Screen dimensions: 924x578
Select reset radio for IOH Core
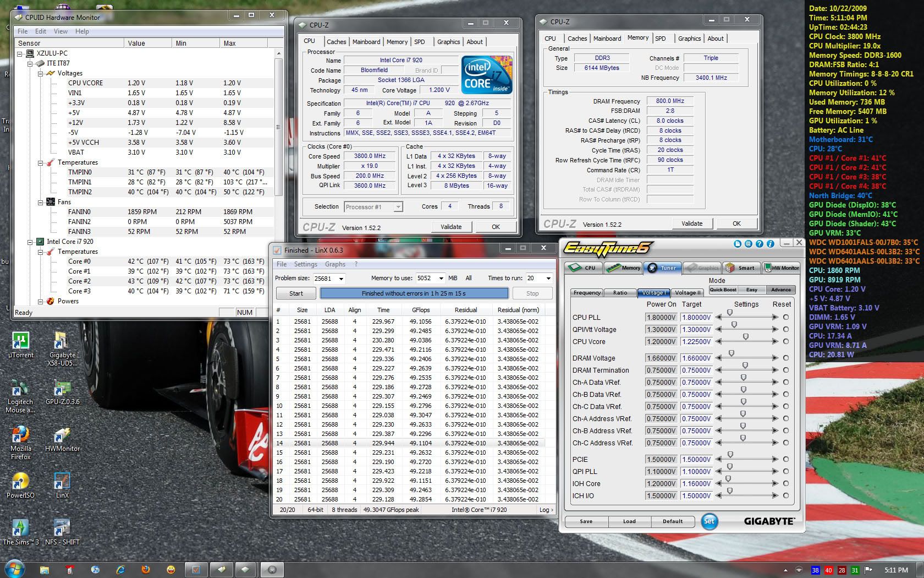786,483
